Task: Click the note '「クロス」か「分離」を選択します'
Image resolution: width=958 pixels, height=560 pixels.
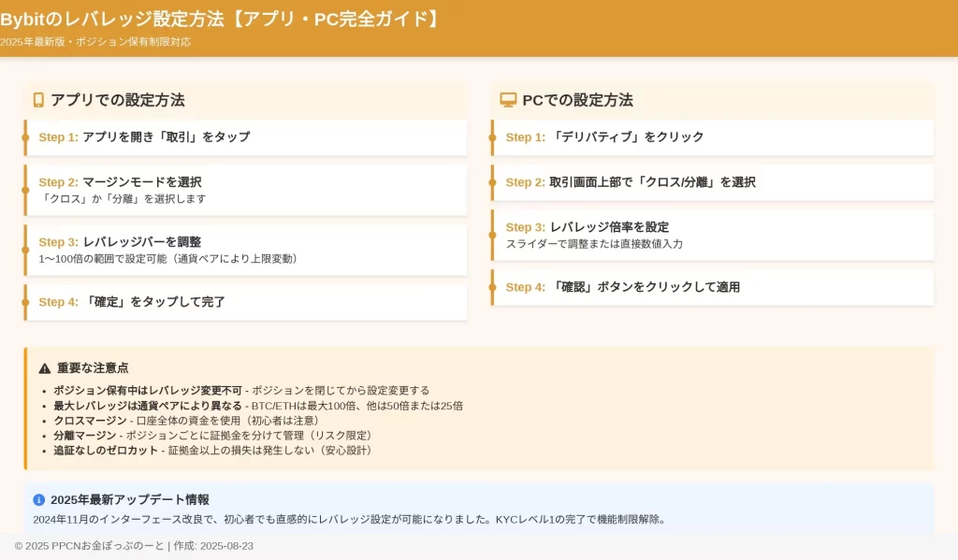Action: (x=123, y=198)
